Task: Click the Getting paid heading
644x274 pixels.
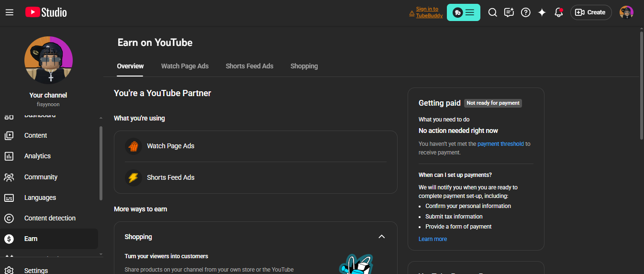Action: pos(440,103)
